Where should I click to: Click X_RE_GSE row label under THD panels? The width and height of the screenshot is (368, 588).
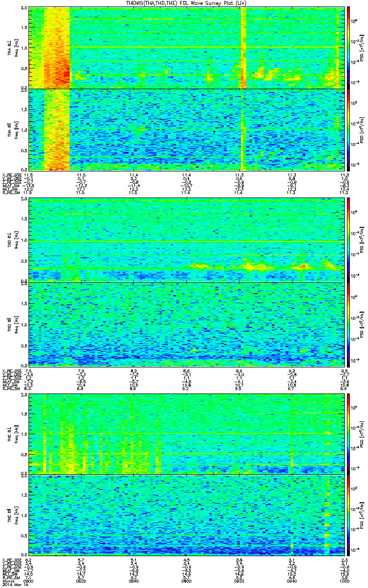pyautogui.click(x=12, y=370)
